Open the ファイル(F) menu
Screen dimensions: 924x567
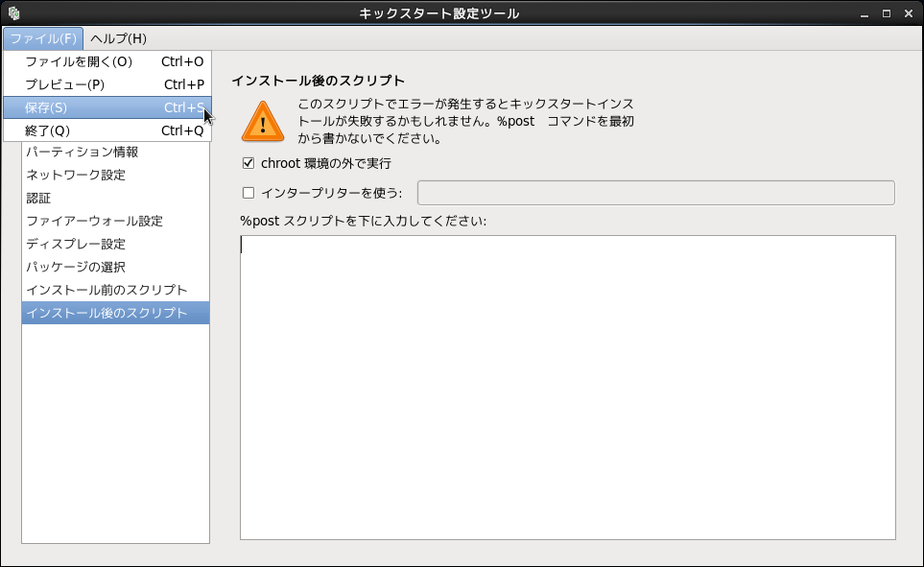pos(43,38)
